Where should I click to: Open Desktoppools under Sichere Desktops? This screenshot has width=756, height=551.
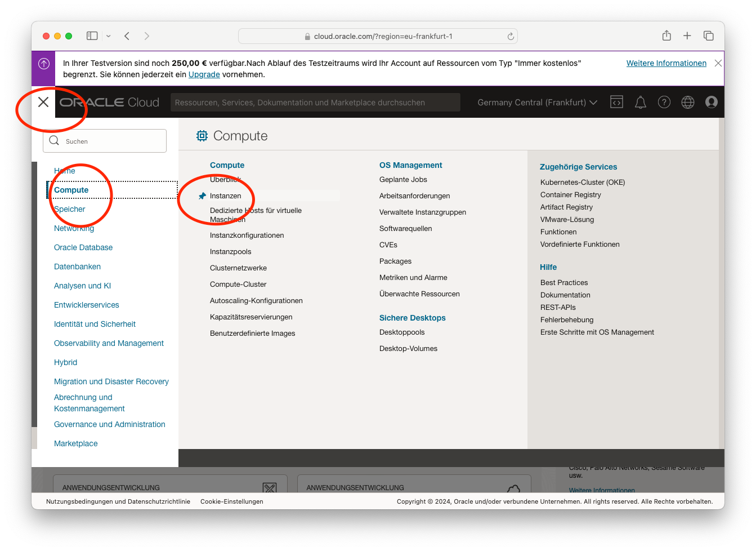click(x=402, y=332)
